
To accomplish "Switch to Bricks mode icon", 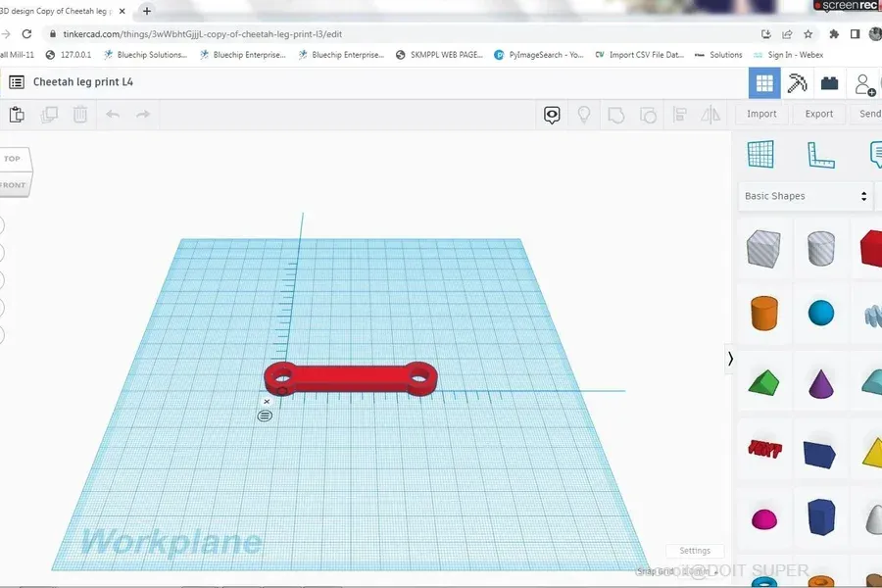I will click(x=829, y=83).
